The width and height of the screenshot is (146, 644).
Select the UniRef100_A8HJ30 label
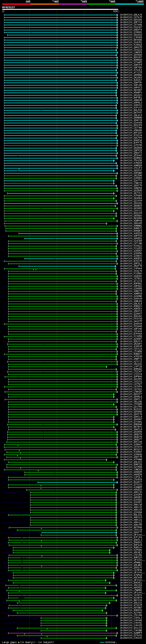[131, 492]
